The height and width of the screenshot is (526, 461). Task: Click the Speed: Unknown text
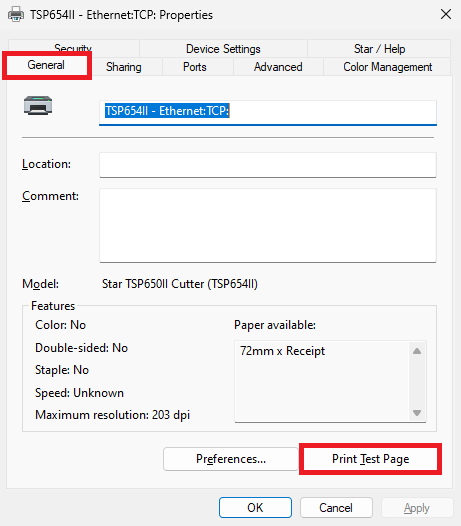tap(80, 393)
